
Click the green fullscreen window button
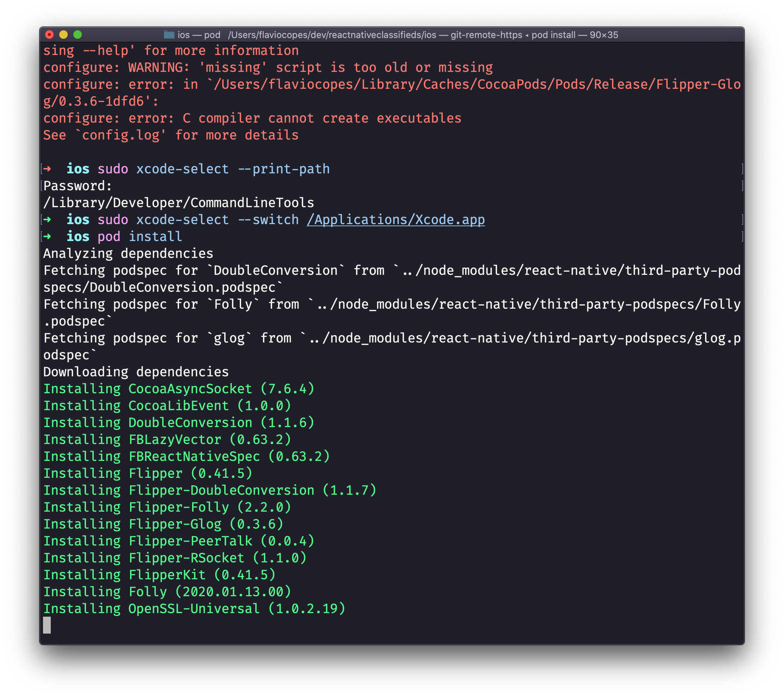click(78, 35)
